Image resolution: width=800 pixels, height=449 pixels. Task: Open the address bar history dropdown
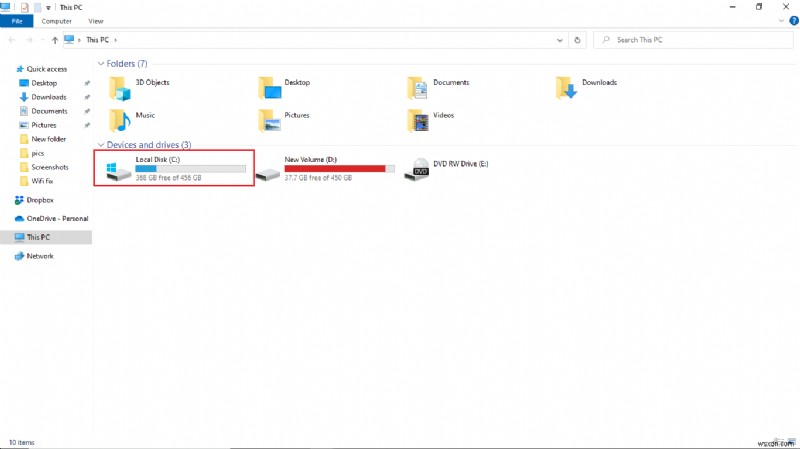coord(560,40)
